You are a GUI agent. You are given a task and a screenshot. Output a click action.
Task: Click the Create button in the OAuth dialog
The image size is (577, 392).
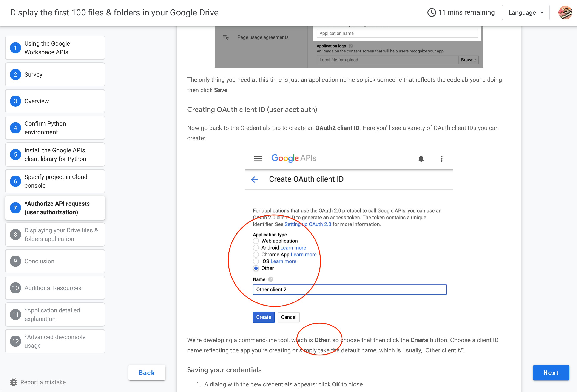pos(263,317)
